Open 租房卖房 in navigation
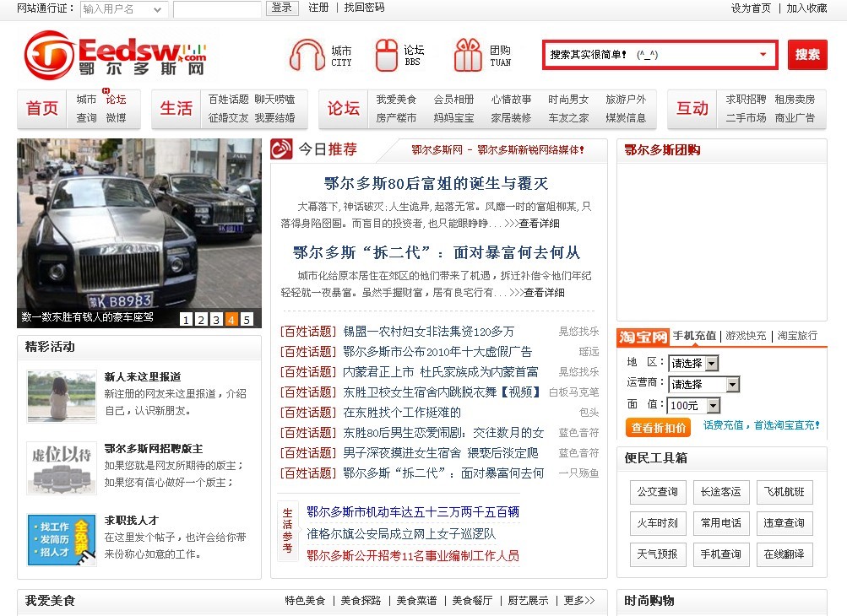 click(795, 100)
